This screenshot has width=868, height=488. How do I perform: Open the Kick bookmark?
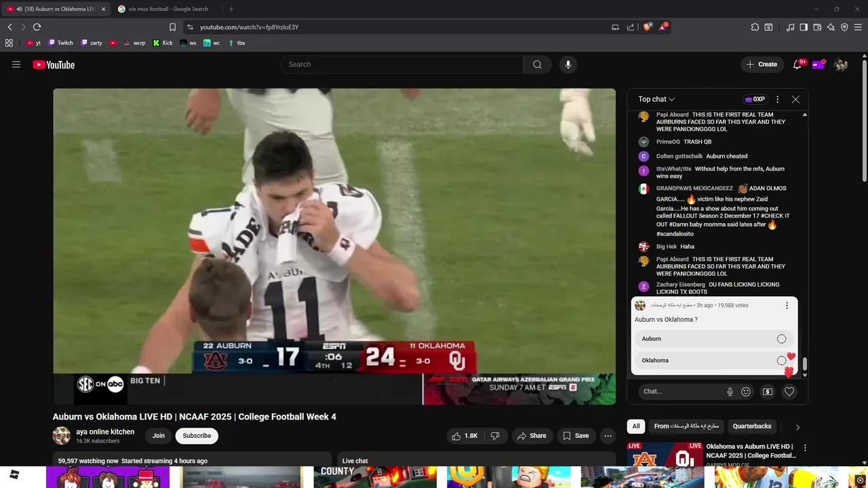point(163,43)
